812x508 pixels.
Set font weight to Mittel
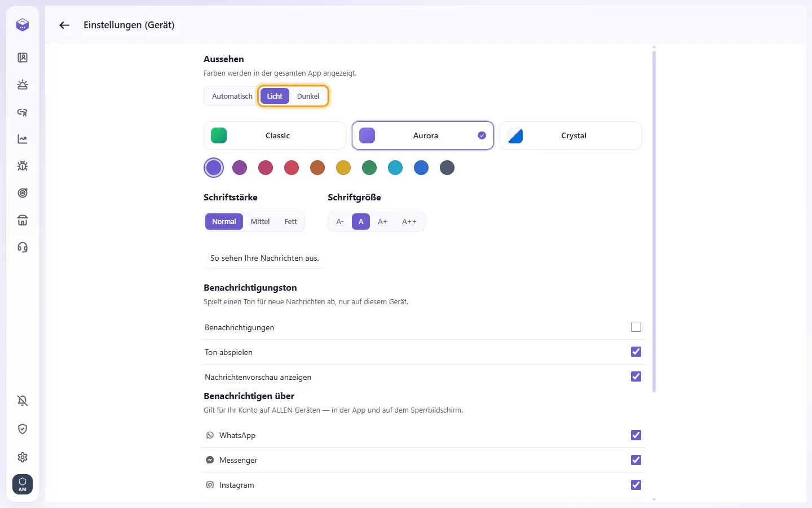(x=260, y=222)
